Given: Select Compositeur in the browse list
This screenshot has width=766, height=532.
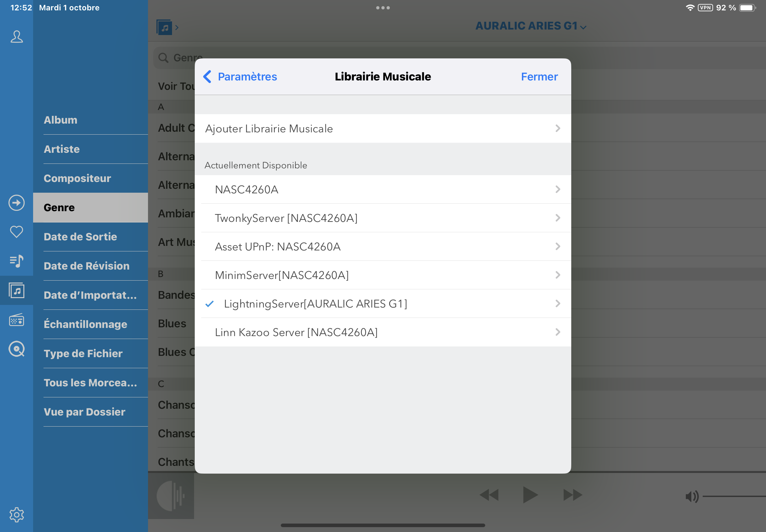Looking at the screenshot, I should pos(77,178).
